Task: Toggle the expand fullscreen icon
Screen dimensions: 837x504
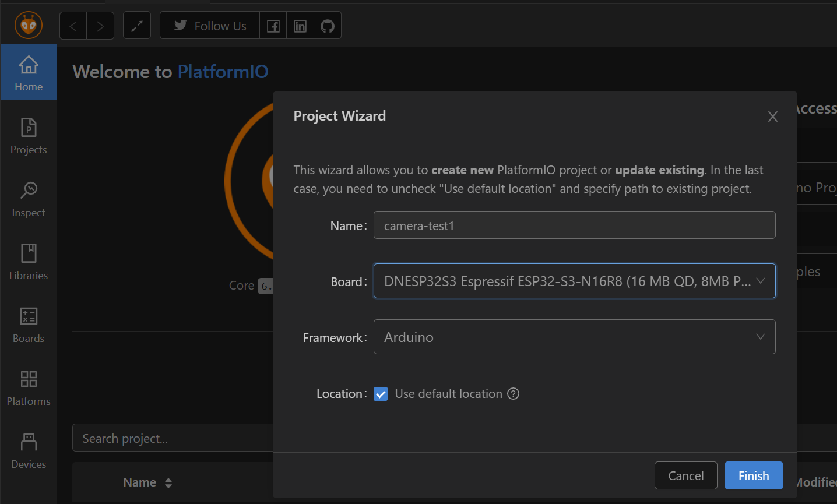Action: tap(137, 26)
